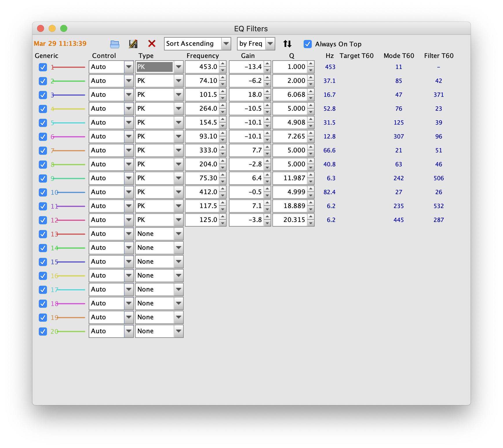Disable filter 7 checkbox
The image size is (503, 448).
(43, 151)
